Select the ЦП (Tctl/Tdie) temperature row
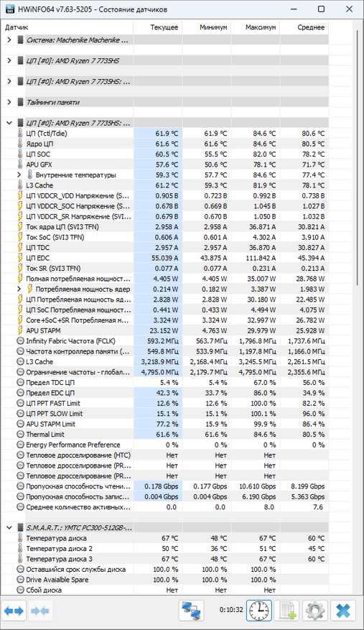364x630 pixels. (164, 134)
